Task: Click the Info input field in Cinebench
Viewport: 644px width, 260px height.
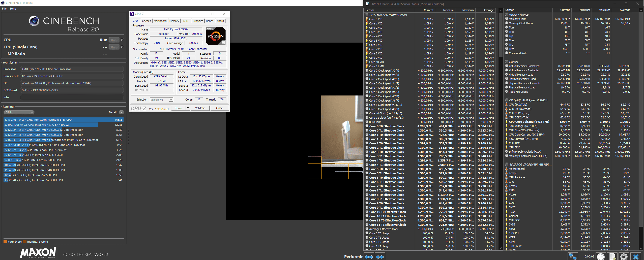Action: pos(72,97)
